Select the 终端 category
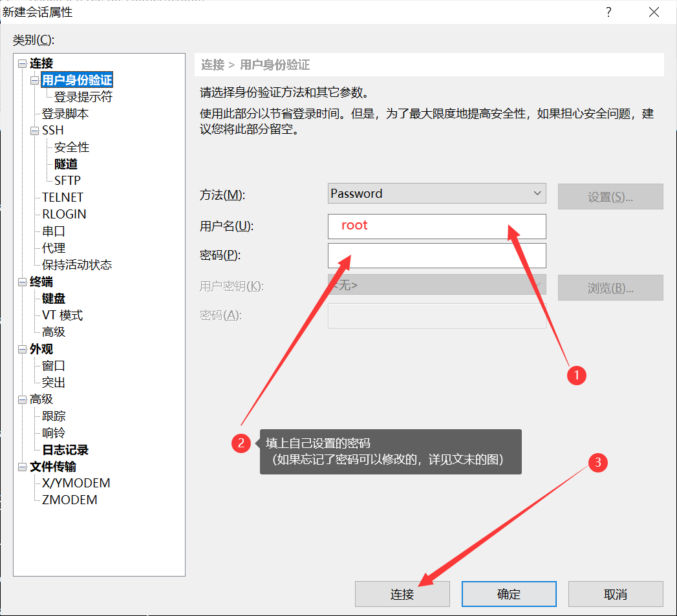This screenshot has width=677, height=616. [x=41, y=282]
